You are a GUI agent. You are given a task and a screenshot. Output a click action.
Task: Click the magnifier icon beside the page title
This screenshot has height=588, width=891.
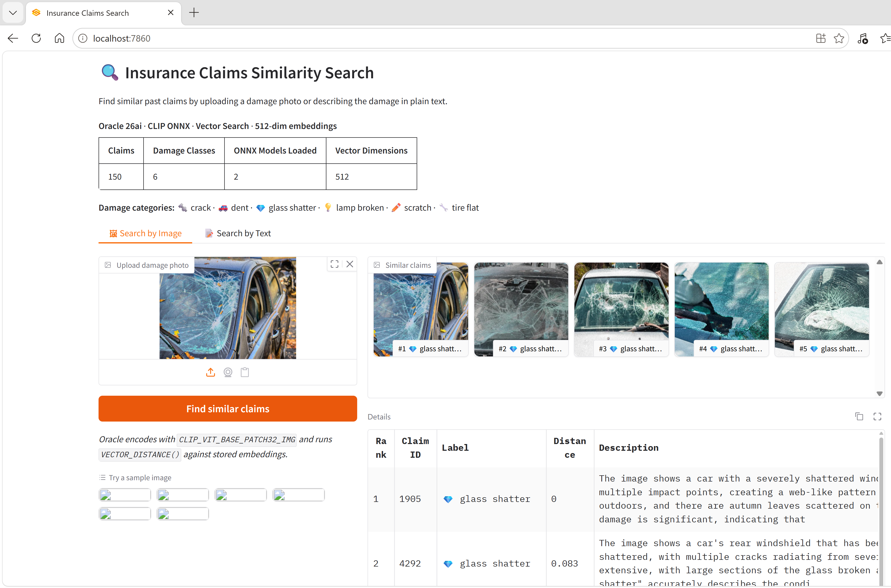coord(110,72)
